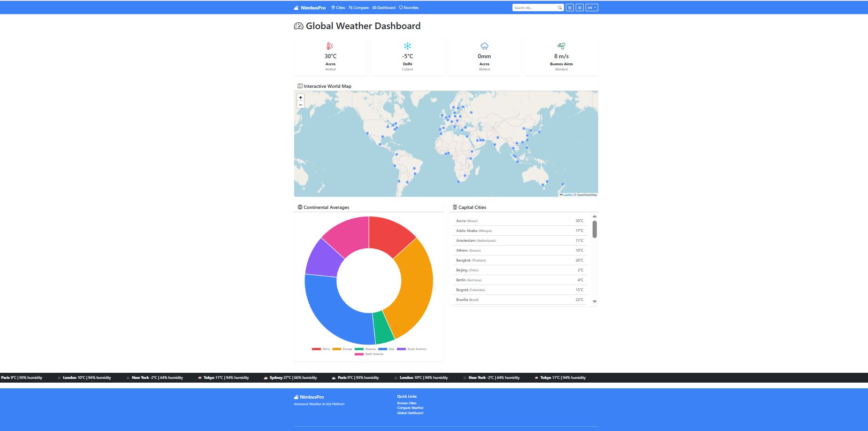Click the locate-me crosshair icon button
Viewport: 868px width, 431px height.
(579, 8)
